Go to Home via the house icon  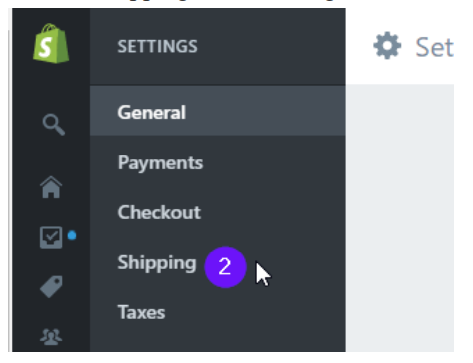51,187
